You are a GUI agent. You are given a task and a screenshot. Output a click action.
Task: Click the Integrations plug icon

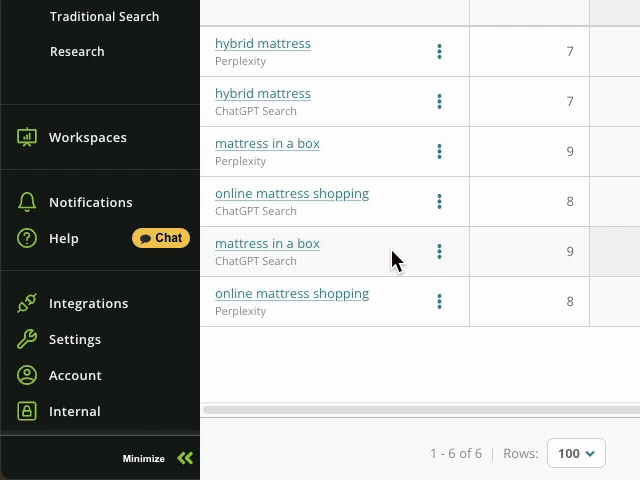[x=27, y=303]
